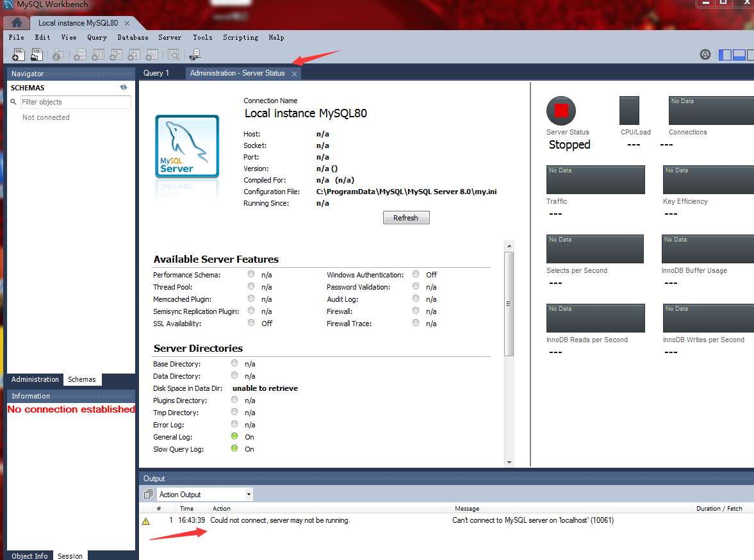Click the Error Log radio indicator

click(234, 424)
